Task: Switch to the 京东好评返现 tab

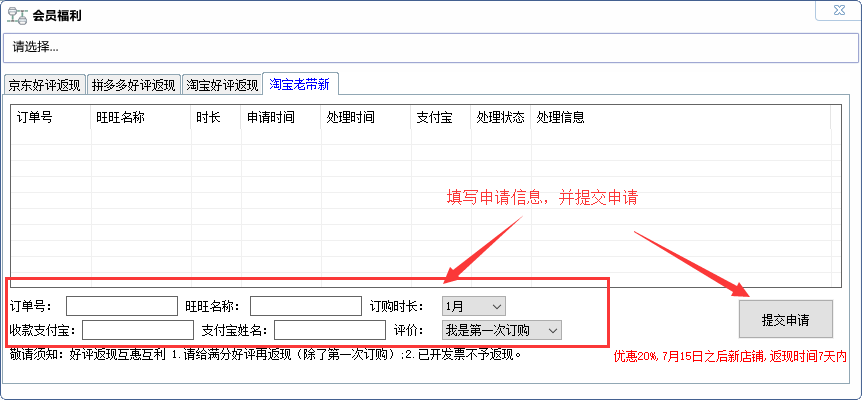Action: pyautogui.click(x=44, y=85)
